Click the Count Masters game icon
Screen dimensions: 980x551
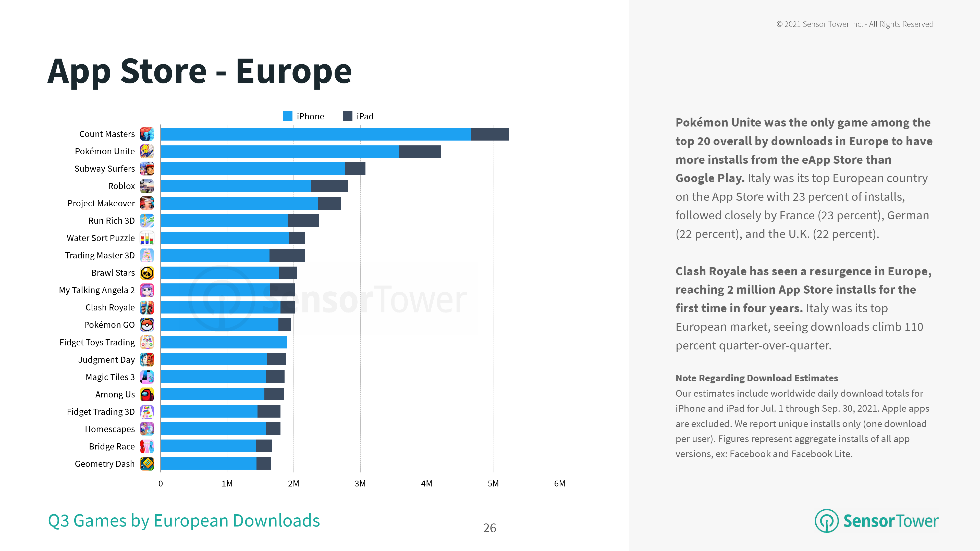(147, 134)
